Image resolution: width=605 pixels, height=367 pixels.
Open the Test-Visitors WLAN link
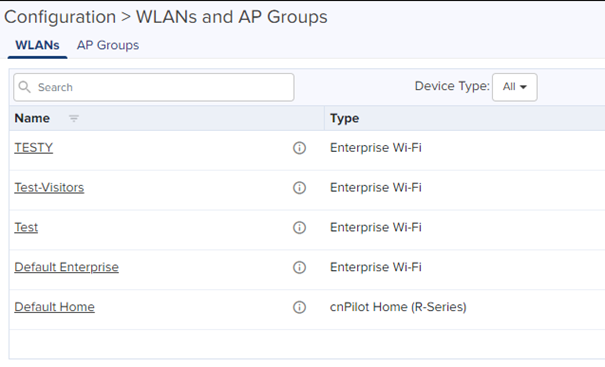pos(49,188)
